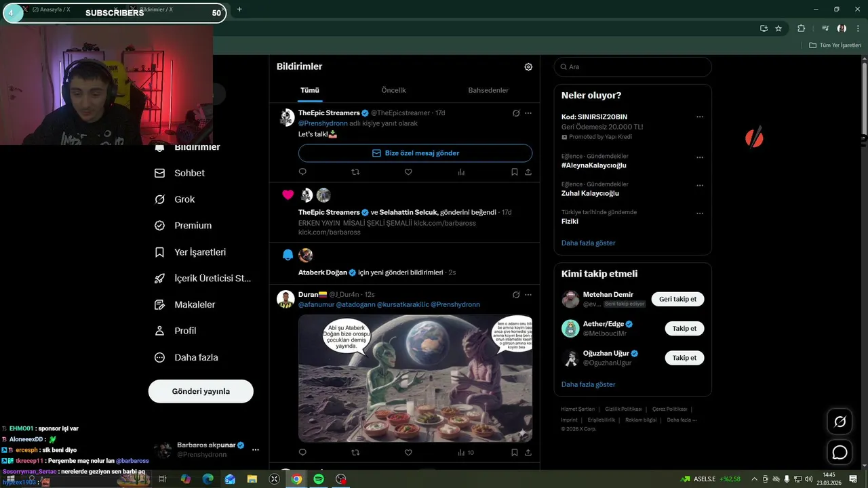Click the Grok icon in sidebar
The height and width of the screenshot is (488, 868).
coord(160,199)
